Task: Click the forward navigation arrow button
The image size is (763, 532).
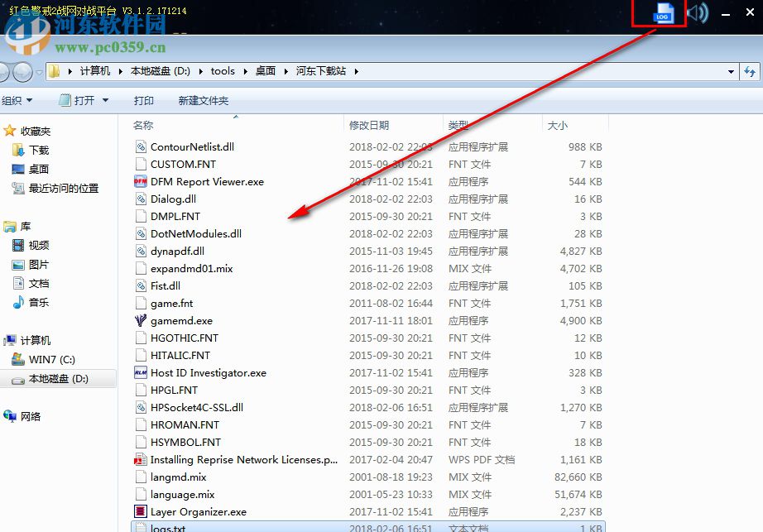Action: pyautogui.click(x=22, y=72)
